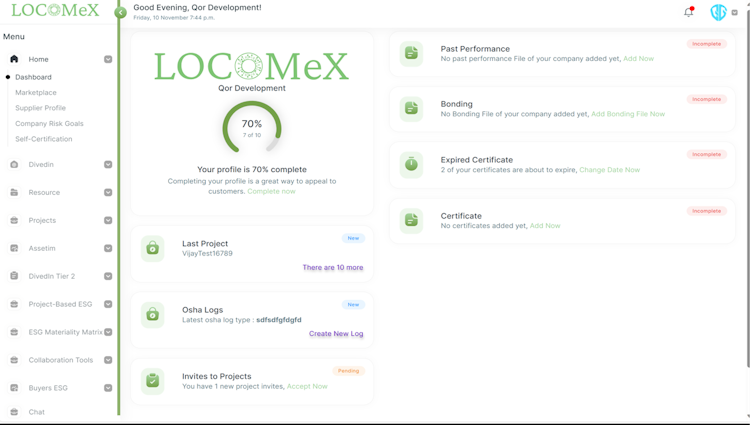
Task: Expand the Collaboration Tools chevron
Action: coord(108,360)
